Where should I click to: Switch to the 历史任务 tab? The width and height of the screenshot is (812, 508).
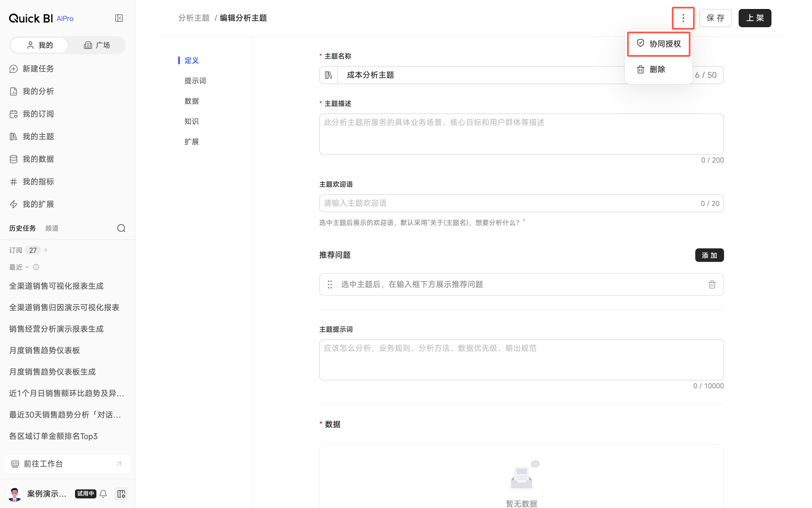click(23, 229)
